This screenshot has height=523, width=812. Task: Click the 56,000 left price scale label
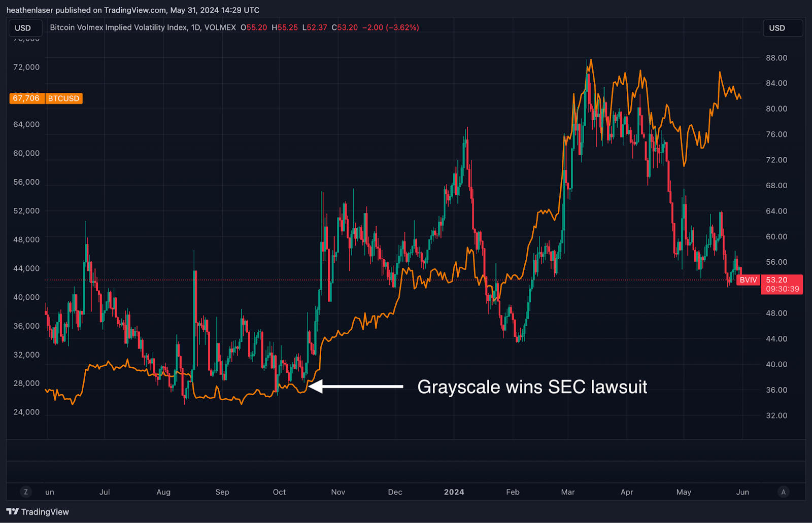26,182
